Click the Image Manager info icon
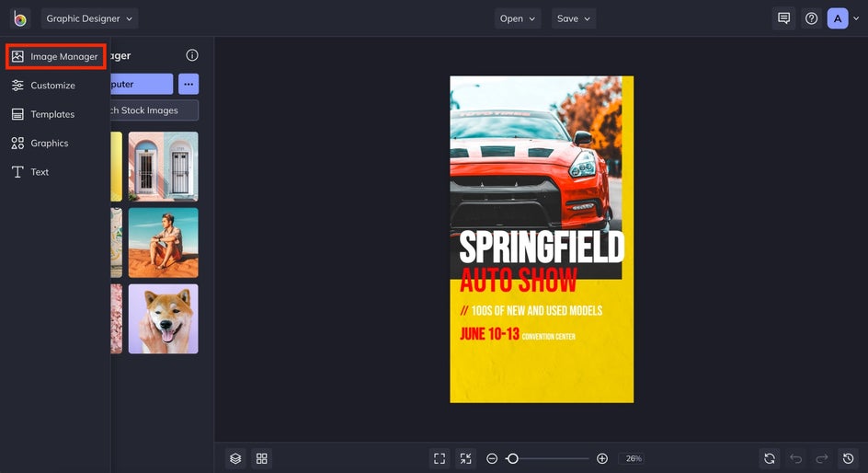The height and width of the screenshot is (473, 868). 192,55
